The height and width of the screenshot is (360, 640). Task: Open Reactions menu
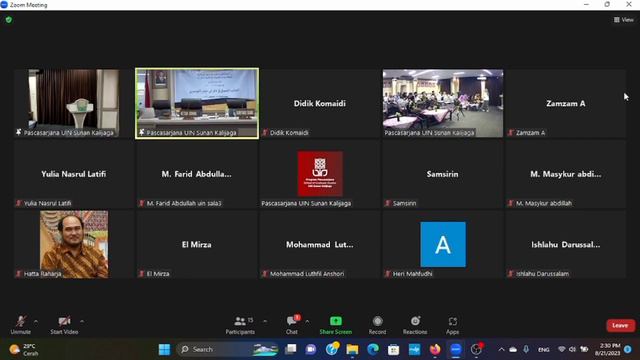[415, 325]
